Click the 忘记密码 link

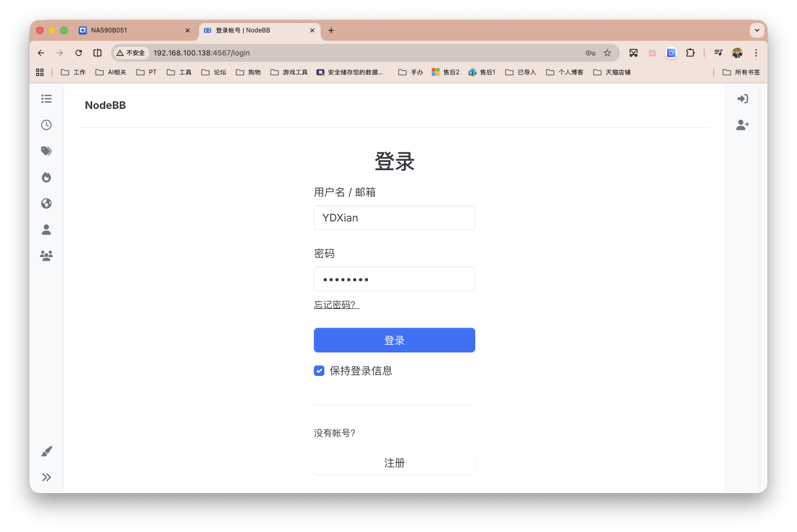[x=334, y=304]
